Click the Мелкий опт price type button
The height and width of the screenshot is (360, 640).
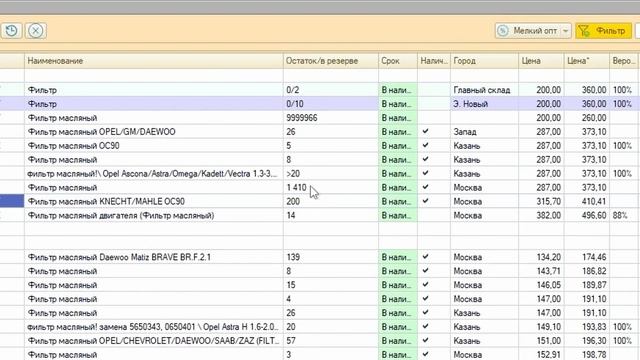point(528,31)
